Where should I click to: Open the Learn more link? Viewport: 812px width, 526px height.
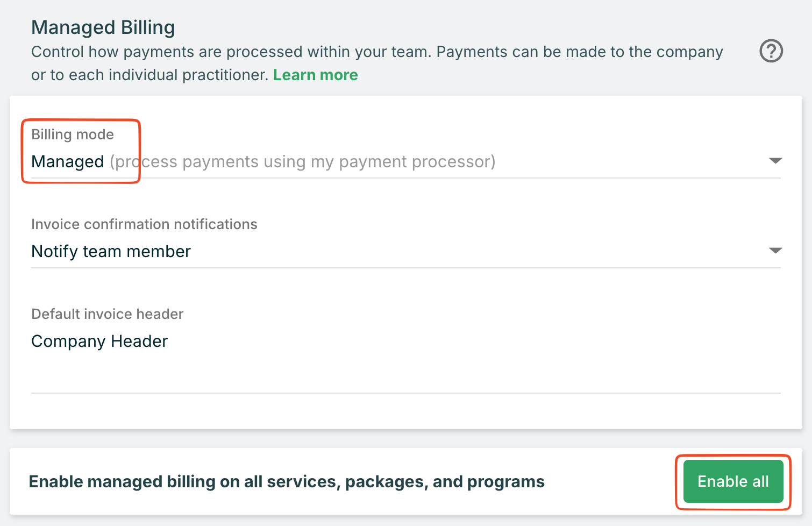[315, 75]
